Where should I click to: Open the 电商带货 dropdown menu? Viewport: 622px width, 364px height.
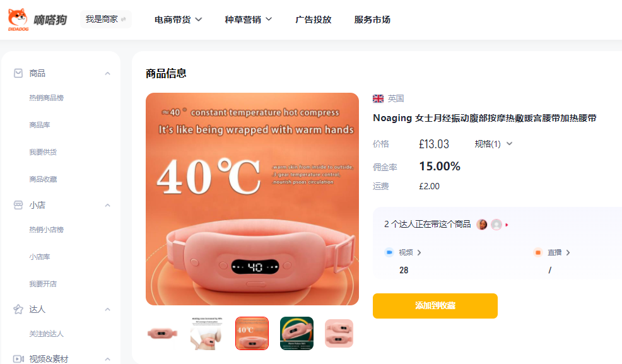tap(178, 20)
